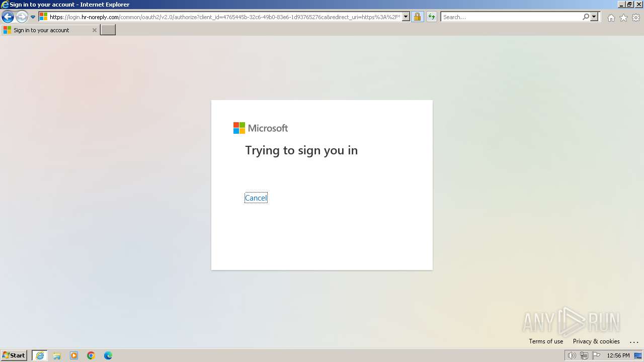
Task: Open the Tools gear icon
Action: [636, 18]
